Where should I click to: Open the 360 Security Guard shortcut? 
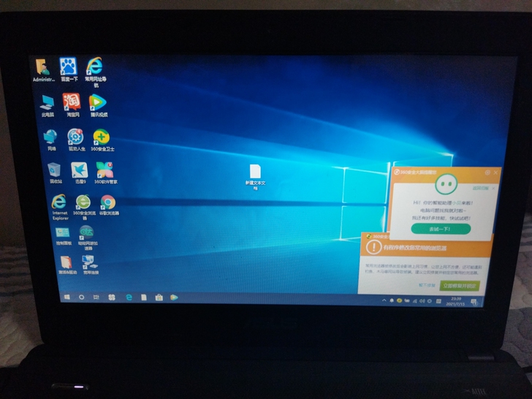click(x=102, y=137)
